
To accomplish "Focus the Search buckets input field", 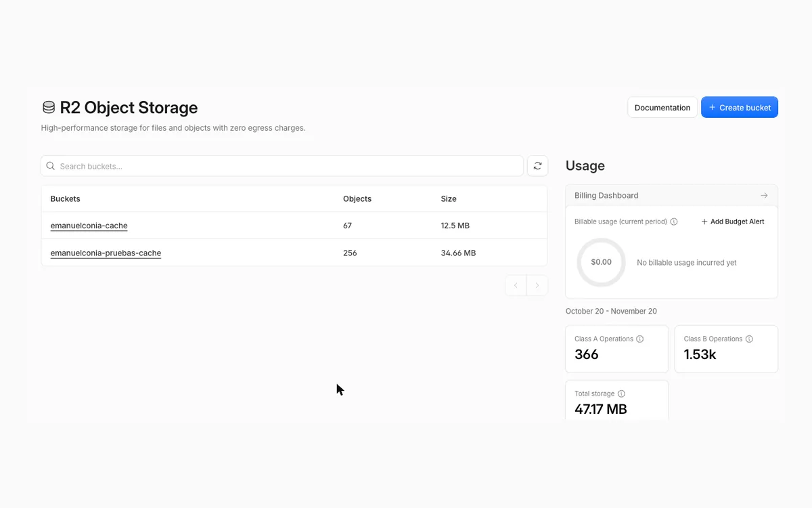I will tap(282, 166).
